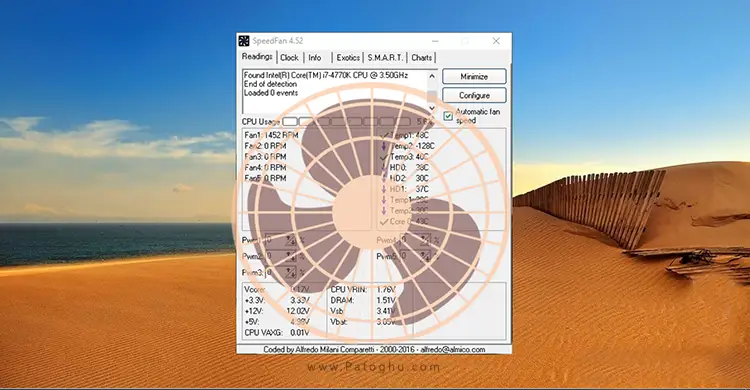Click the '+3.3V' voltage reading
The height and width of the screenshot is (390, 750).
pos(276,301)
